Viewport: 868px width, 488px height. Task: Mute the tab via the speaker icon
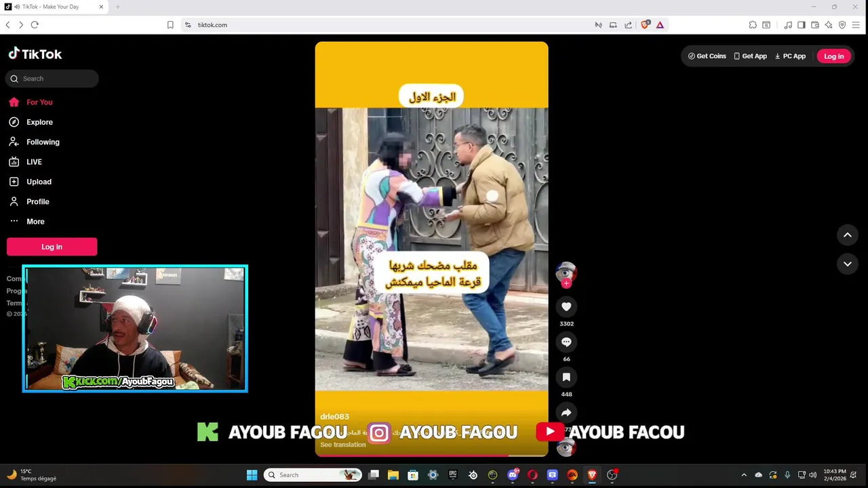click(17, 7)
